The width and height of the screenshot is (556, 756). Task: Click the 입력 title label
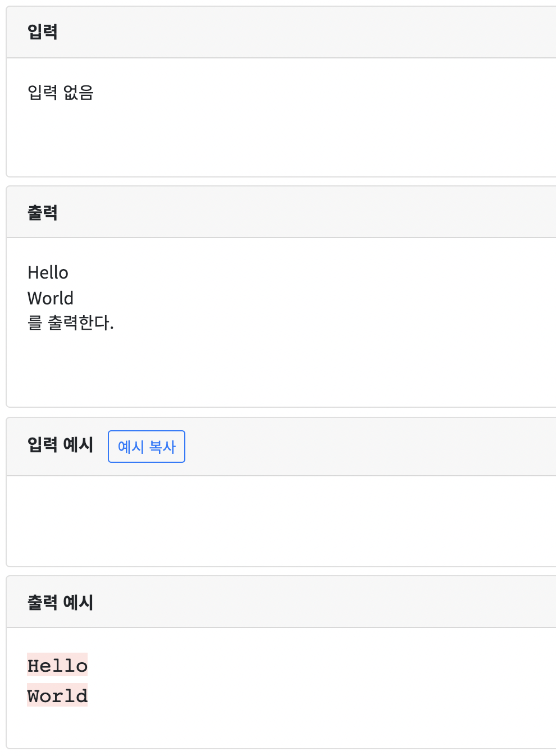pos(43,31)
